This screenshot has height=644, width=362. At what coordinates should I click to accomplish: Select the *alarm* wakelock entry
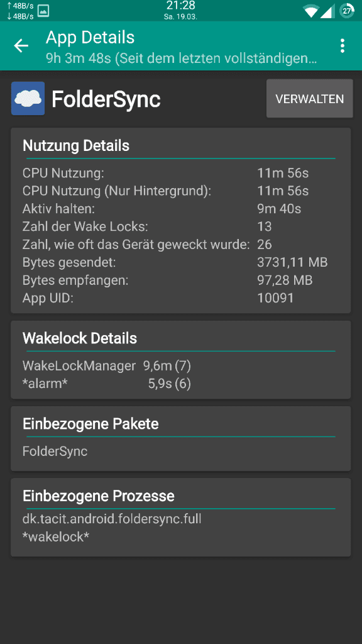pos(107,384)
